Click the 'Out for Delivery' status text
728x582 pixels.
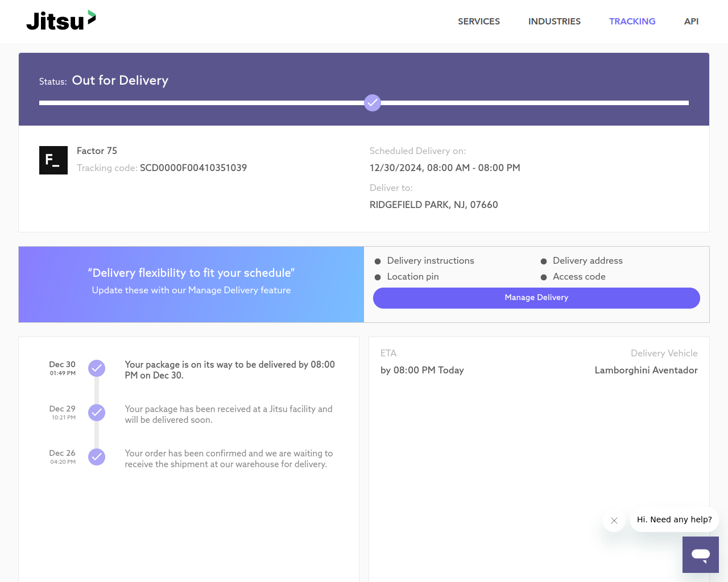pos(120,80)
